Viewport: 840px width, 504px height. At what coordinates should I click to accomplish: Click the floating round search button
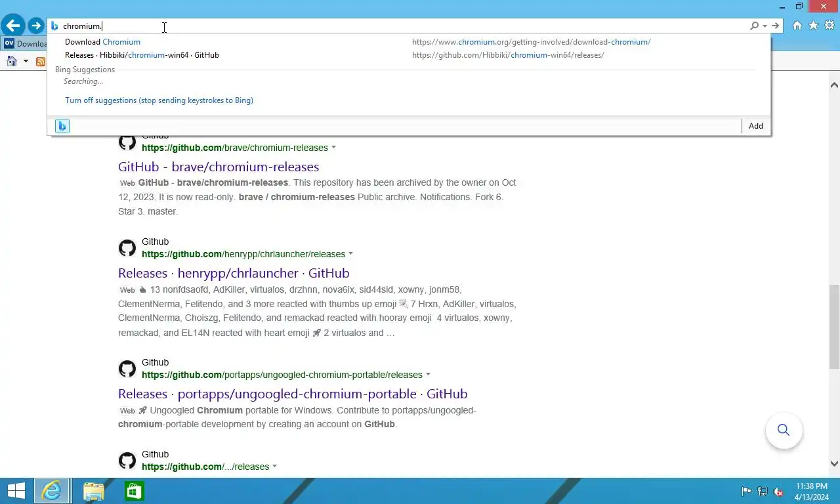784,430
